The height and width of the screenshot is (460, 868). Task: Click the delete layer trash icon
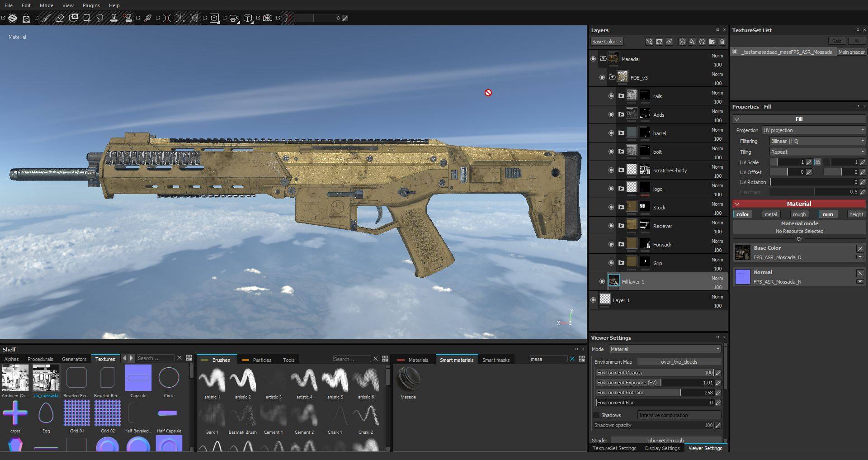(722, 42)
